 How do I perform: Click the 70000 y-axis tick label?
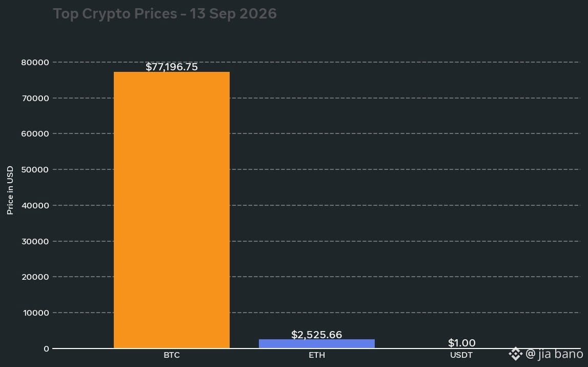click(35, 99)
